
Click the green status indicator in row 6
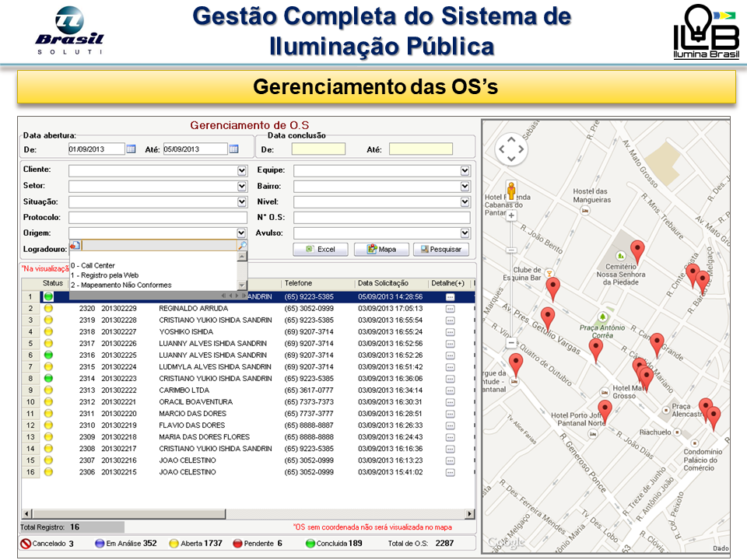click(x=48, y=355)
